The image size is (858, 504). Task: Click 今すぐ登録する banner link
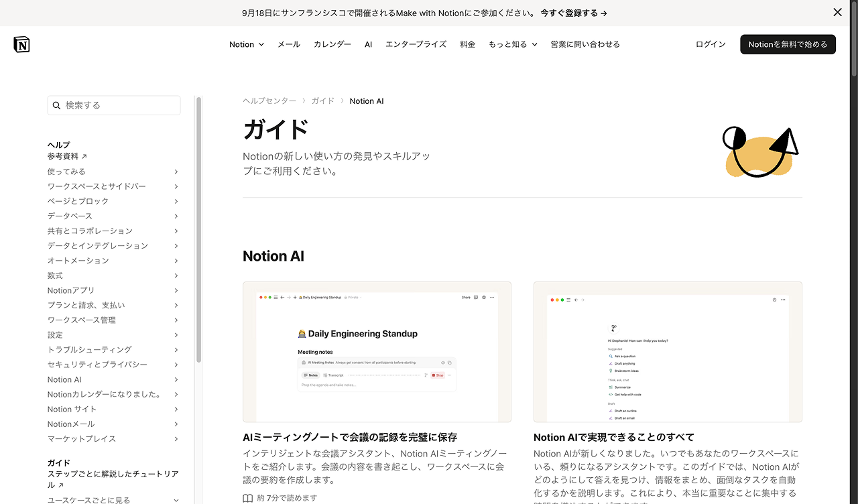click(x=574, y=13)
